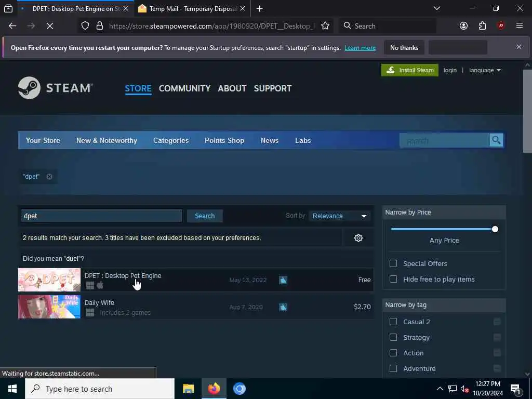Open the Firefox View icon
Viewport: 532px width, 399px height.
(8, 8)
